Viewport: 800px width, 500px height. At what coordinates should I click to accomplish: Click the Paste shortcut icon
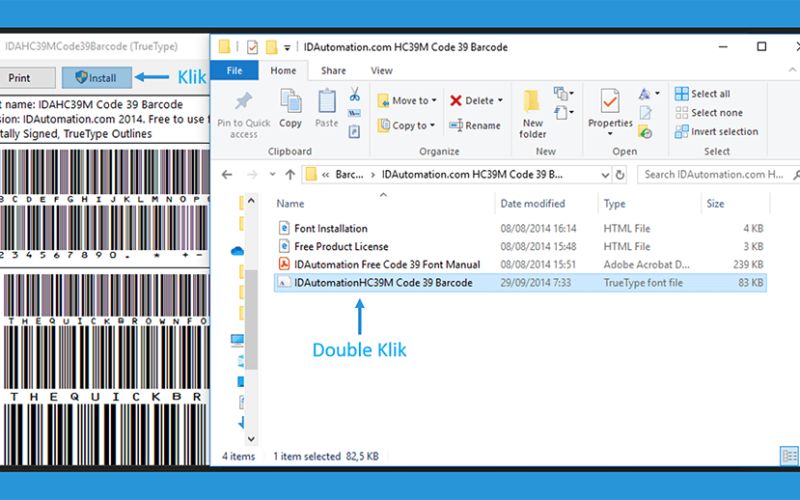[x=355, y=132]
